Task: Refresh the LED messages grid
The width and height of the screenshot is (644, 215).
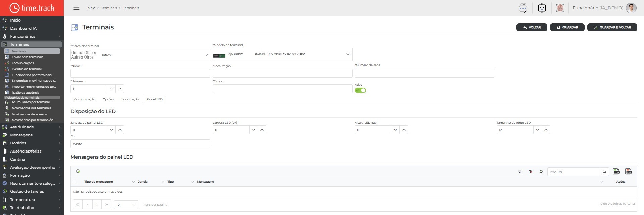Action: (541, 172)
